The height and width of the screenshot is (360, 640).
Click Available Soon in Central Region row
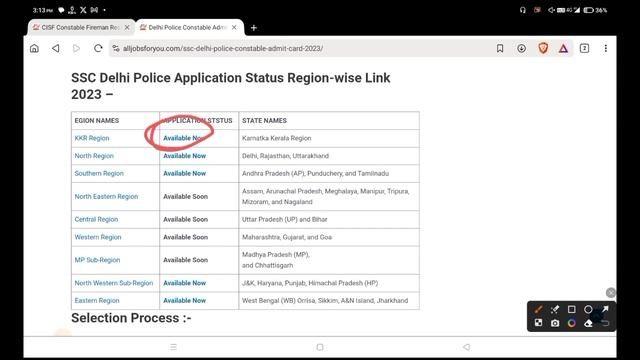pos(185,219)
